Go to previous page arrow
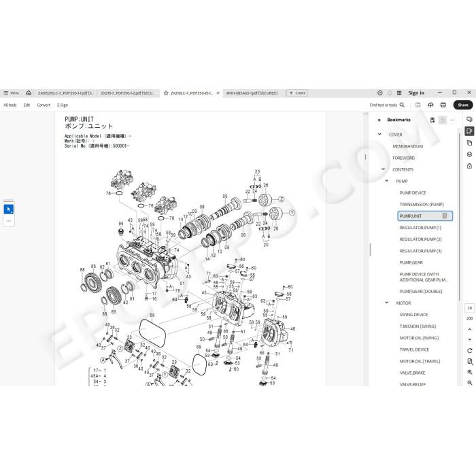 pos(470,329)
